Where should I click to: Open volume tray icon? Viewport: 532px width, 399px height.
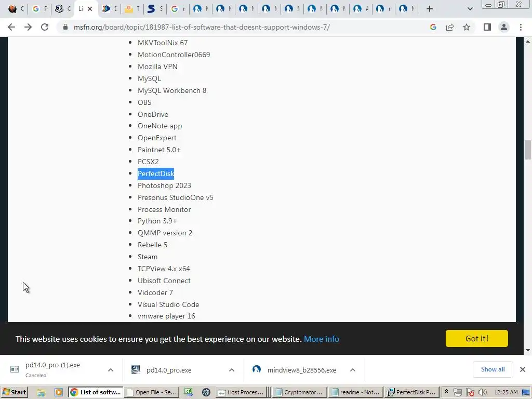click(483, 393)
